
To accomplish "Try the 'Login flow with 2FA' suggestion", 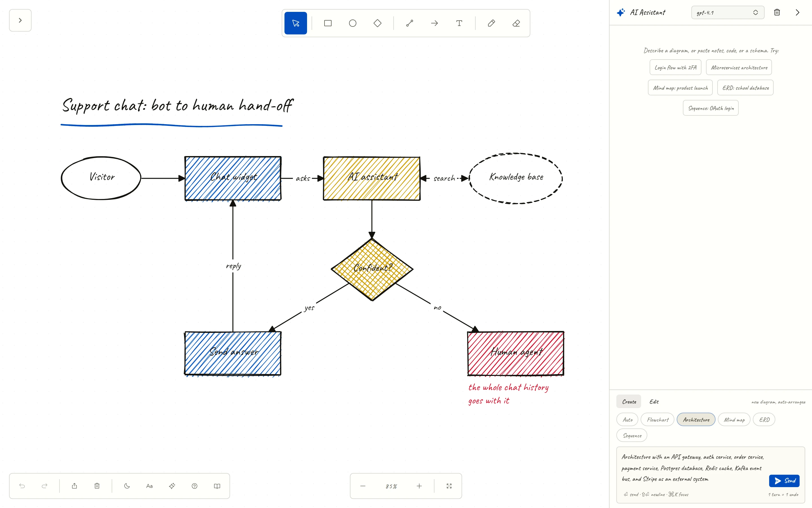I will (676, 67).
